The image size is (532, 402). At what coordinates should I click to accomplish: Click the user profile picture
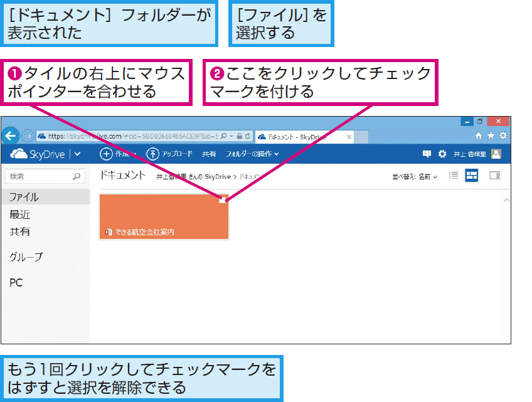click(496, 154)
